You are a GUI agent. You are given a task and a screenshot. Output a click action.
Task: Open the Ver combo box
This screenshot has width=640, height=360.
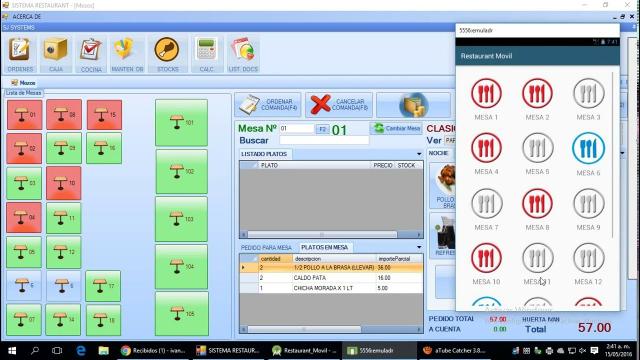coord(450,140)
